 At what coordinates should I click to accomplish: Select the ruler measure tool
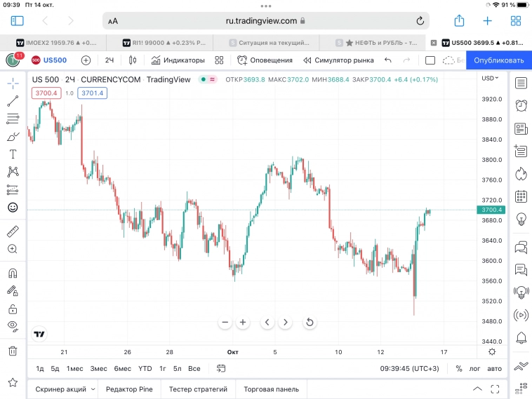(x=13, y=231)
